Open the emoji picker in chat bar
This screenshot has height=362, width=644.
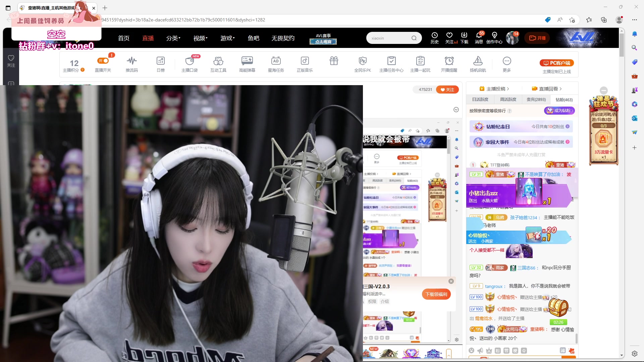pyautogui.click(x=471, y=351)
